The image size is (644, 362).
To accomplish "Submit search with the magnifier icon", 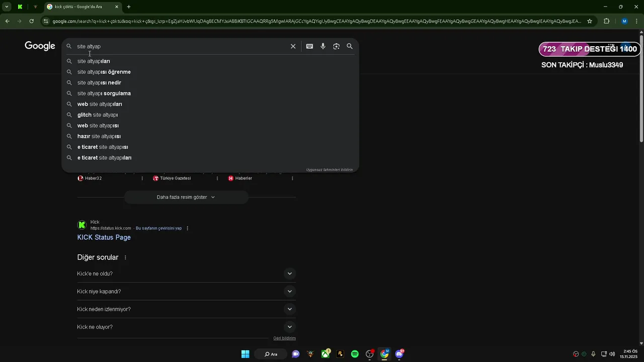I will 350,46.
